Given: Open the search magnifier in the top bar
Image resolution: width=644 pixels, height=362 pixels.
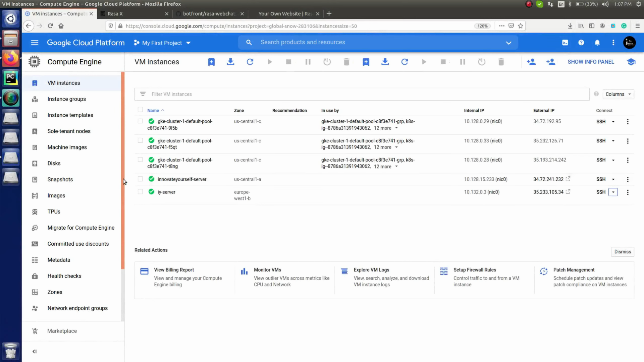Looking at the screenshot, I should [x=249, y=42].
